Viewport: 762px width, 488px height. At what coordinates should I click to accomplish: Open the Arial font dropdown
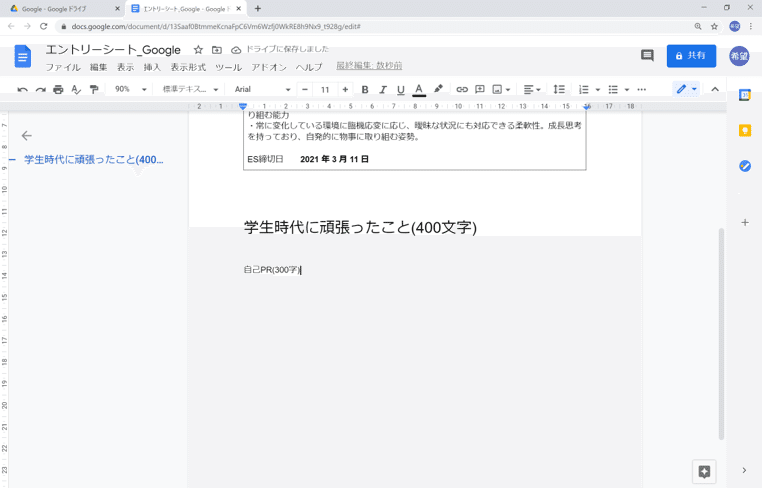pos(262,89)
